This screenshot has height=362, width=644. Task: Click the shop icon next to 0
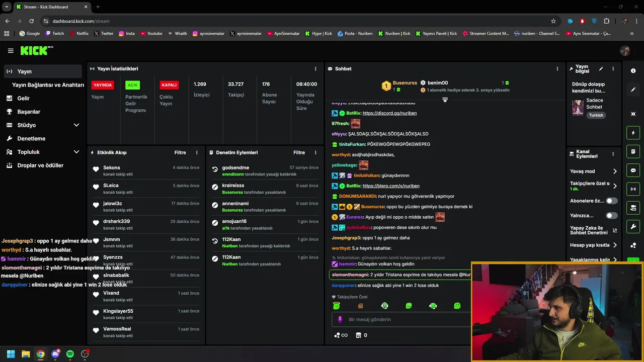pyautogui.click(x=358, y=335)
